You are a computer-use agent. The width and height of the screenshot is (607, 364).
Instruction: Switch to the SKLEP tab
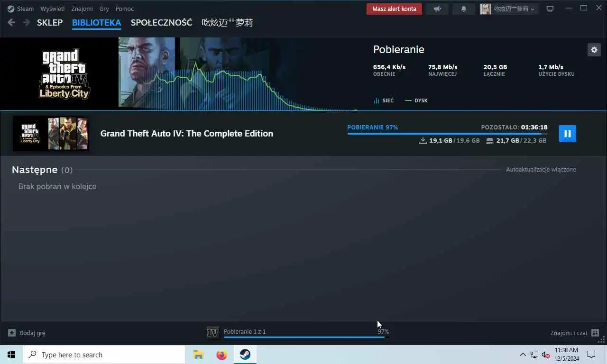[x=50, y=22]
